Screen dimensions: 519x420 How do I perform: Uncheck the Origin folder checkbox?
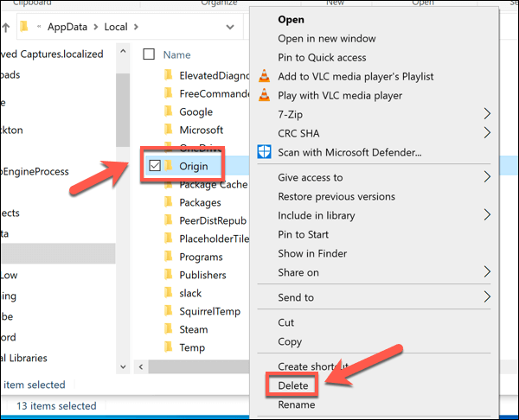[x=155, y=165]
